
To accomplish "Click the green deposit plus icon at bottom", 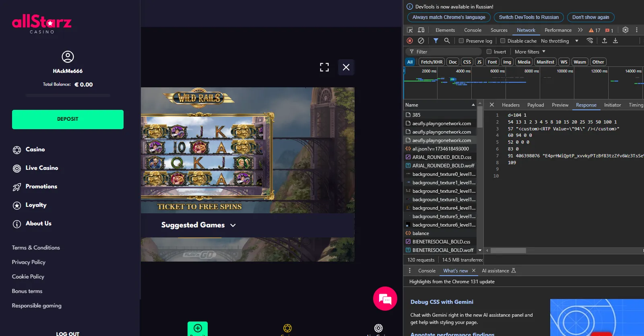I will pyautogui.click(x=198, y=328).
